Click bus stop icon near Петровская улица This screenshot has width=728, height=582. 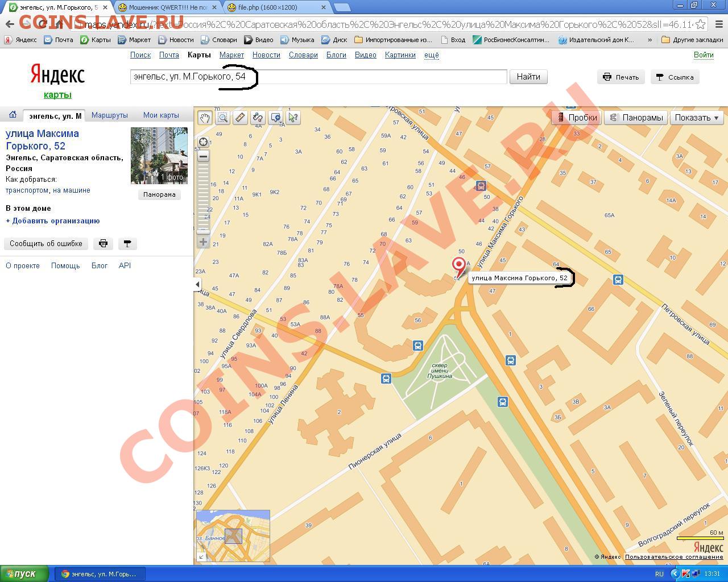(x=618, y=280)
